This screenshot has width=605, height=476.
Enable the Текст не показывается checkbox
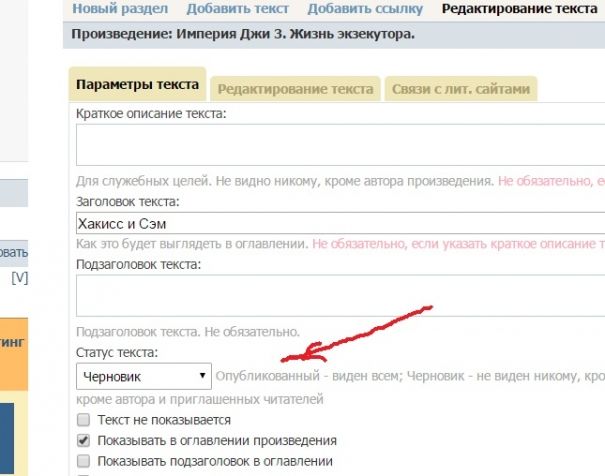(x=84, y=420)
